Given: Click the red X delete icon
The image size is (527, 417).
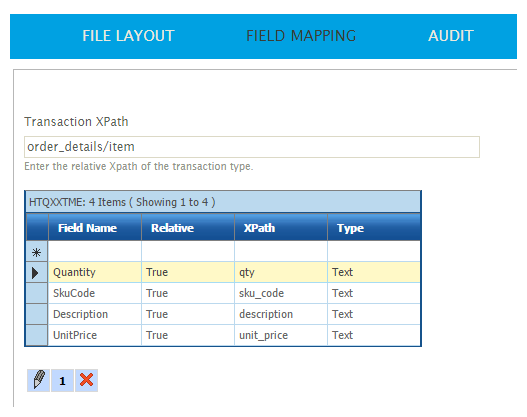Looking at the screenshot, I should [x=86, y=380].
